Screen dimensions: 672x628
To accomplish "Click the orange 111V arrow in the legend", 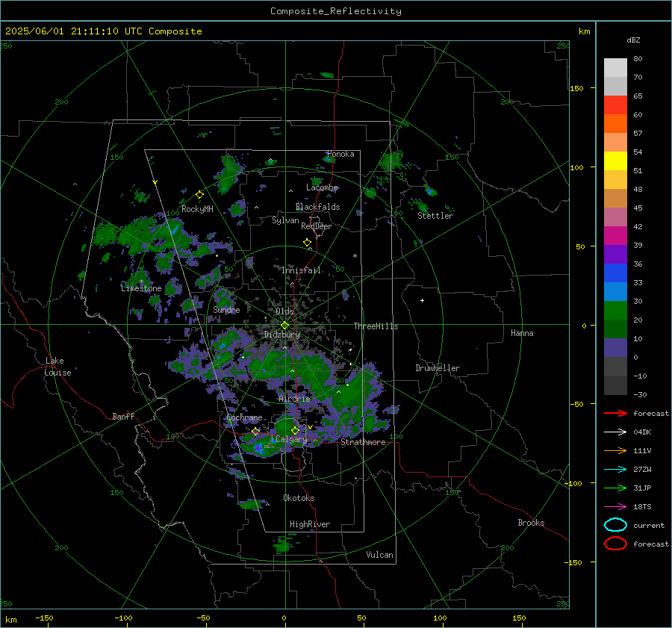I will 615,450.
